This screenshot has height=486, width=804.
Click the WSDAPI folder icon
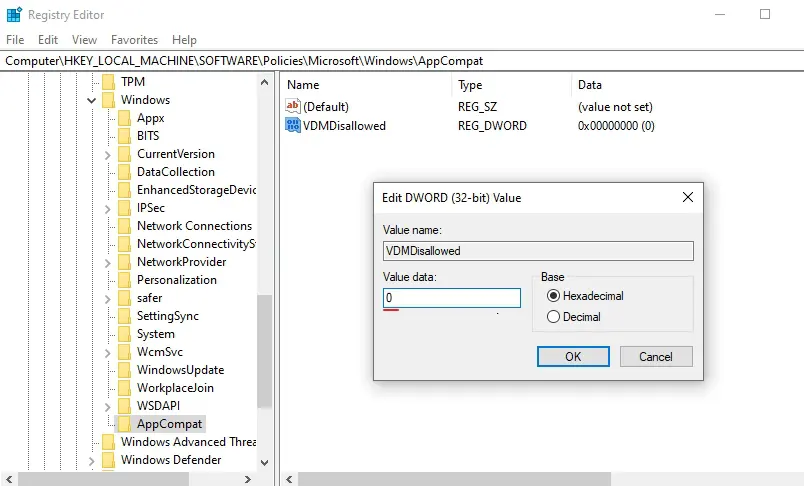(124, 406)
